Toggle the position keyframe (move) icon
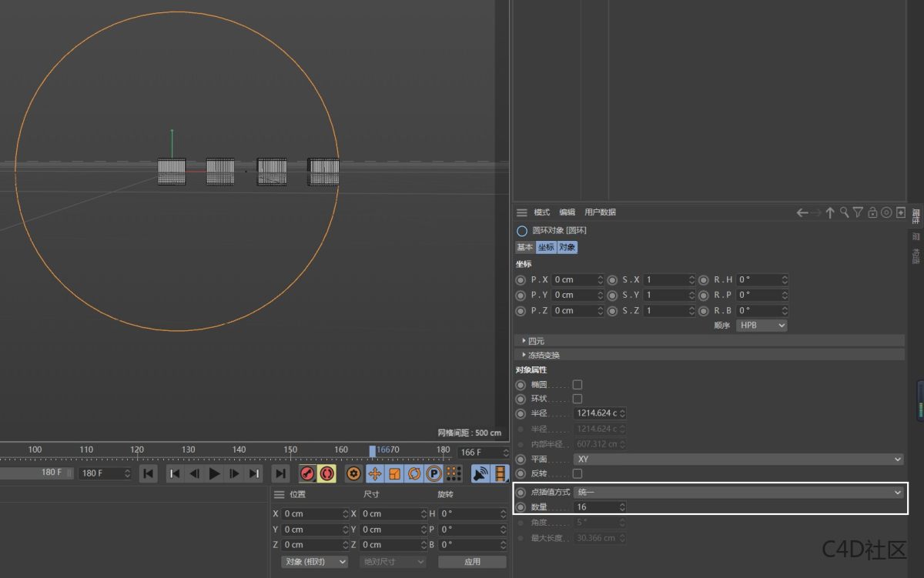This screenshot has height=578, width=924. pos(375,473)
